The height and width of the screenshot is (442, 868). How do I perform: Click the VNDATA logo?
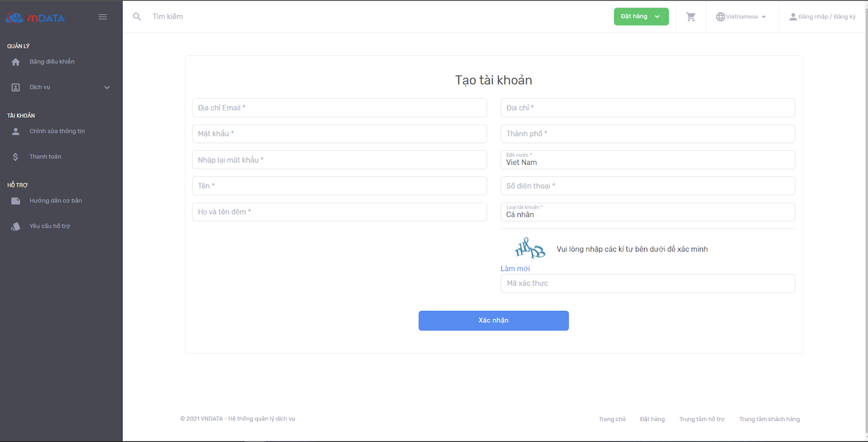pos(35,18)
